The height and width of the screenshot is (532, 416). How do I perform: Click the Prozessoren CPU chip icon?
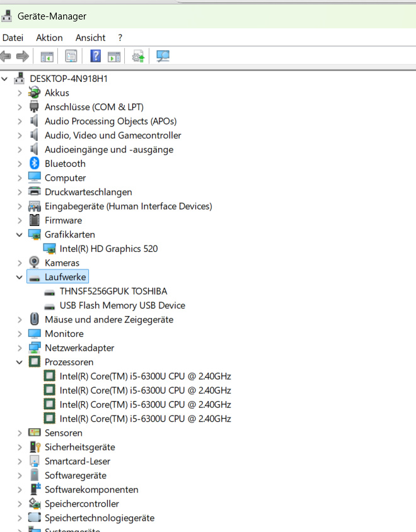[x=34, y=361]
